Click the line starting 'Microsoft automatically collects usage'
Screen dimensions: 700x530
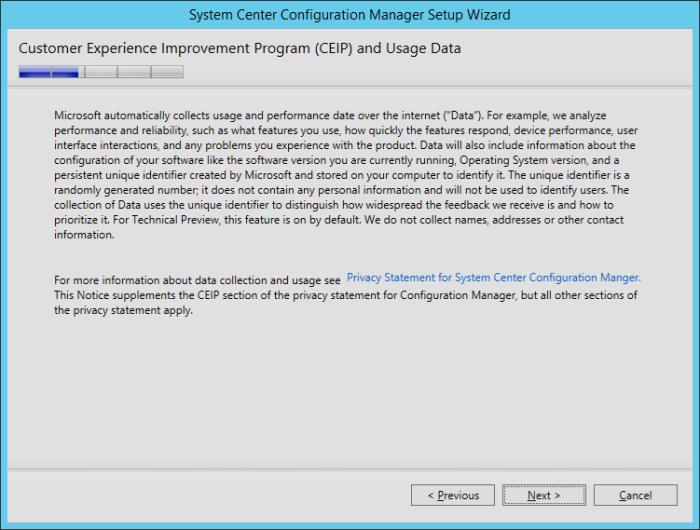(330, 116)
